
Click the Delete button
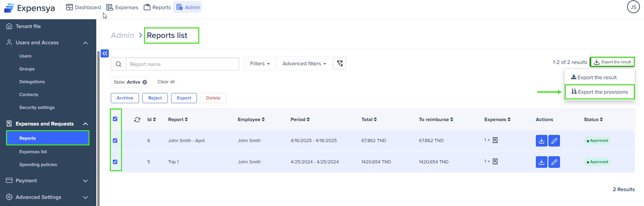[213, 98]
